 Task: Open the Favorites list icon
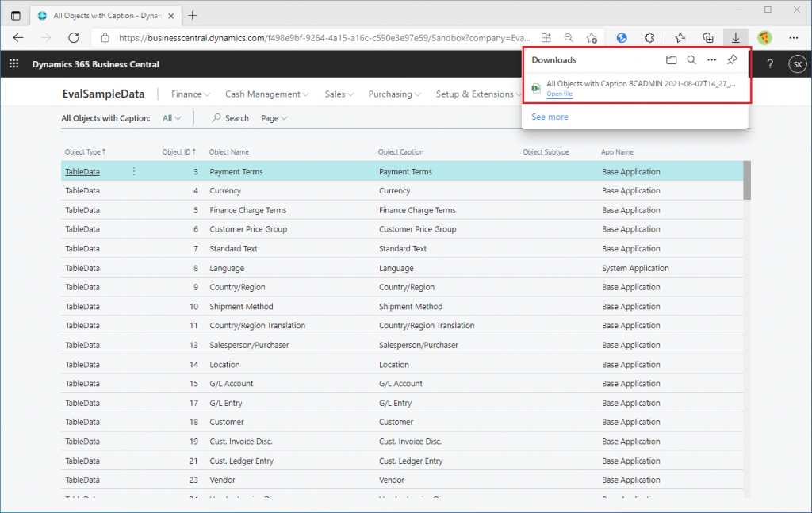(x=680, y=38)
